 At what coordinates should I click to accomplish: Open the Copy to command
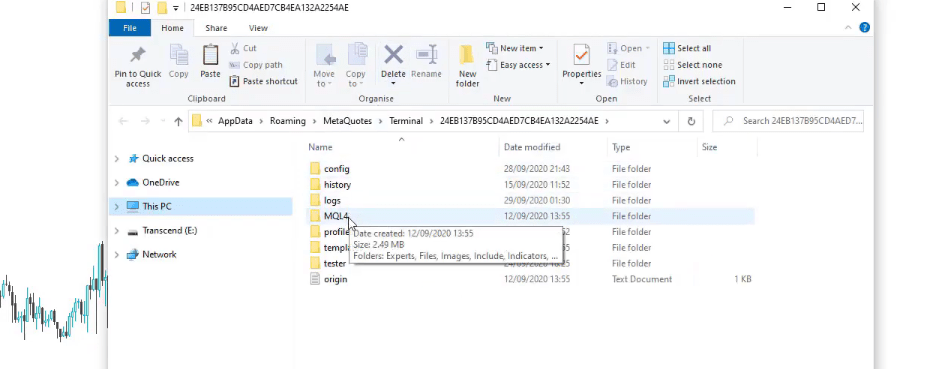pyautogui.click(x=356, y=65)
